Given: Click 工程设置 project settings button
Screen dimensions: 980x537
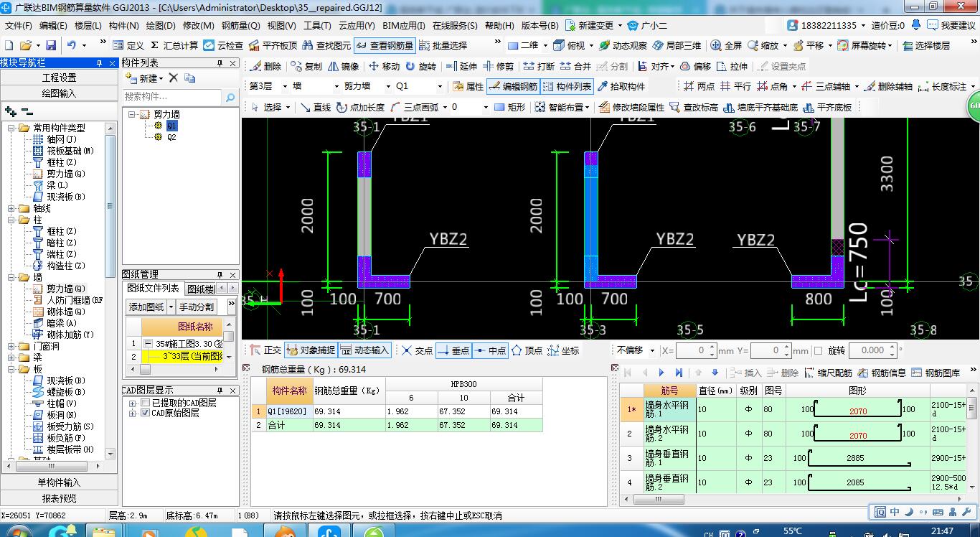Looking at the screenshot, I should [x=59, y=78].
